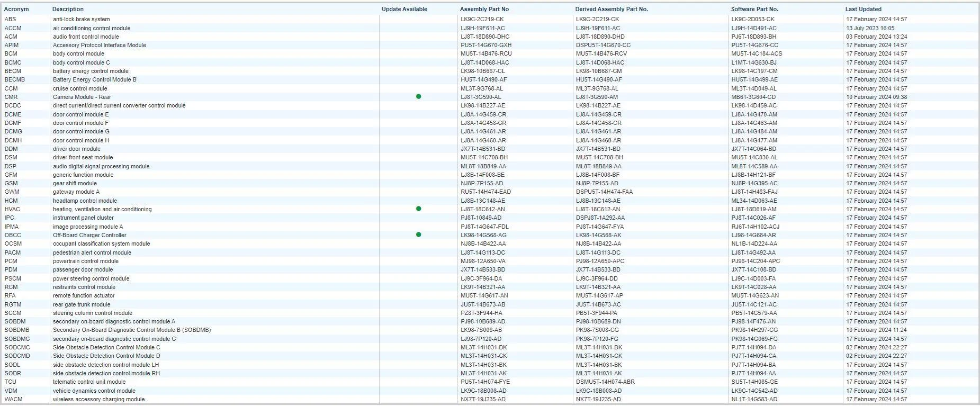Select 'telematic control unit module' description

click(x=89, y=382)
